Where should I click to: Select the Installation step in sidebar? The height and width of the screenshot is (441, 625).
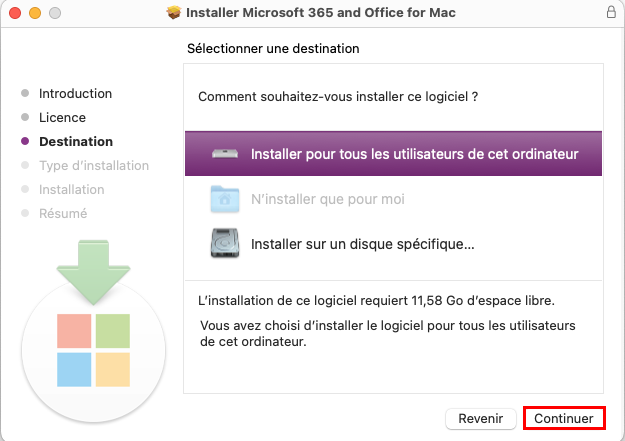coord(71,189)
